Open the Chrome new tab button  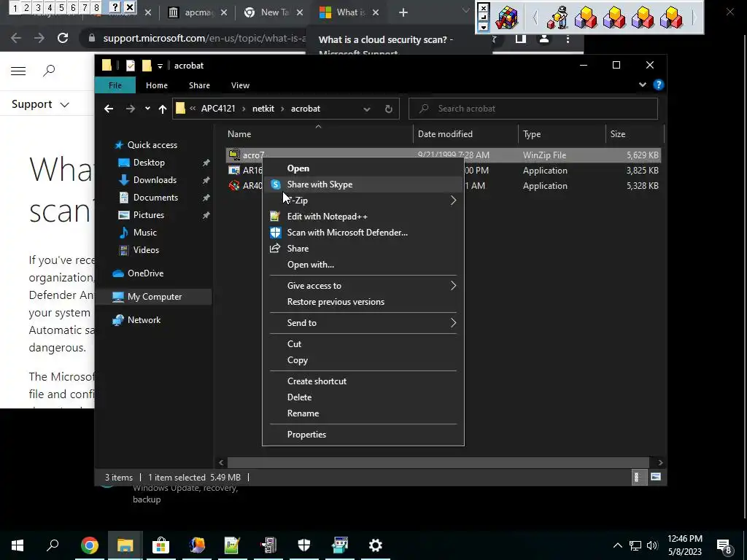coord(403,13)
